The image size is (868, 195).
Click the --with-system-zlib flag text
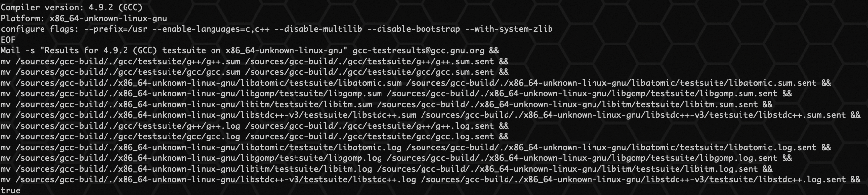pyautogui.click(x=508, y=29)
